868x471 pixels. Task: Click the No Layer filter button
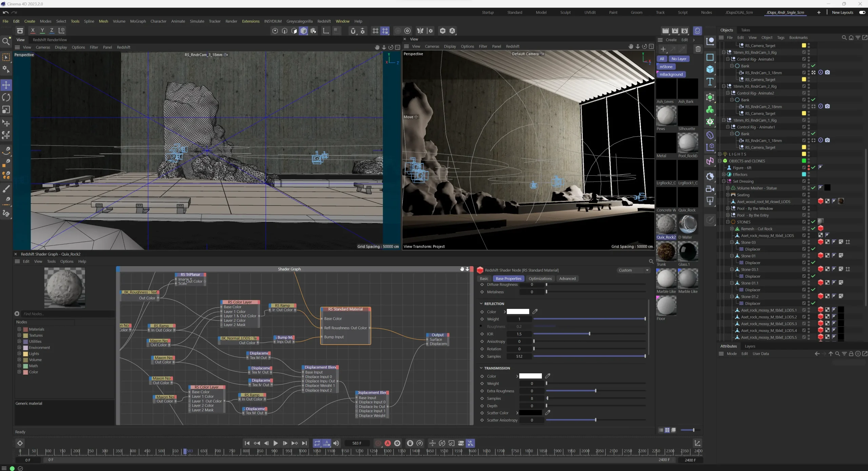pos(679,59)
